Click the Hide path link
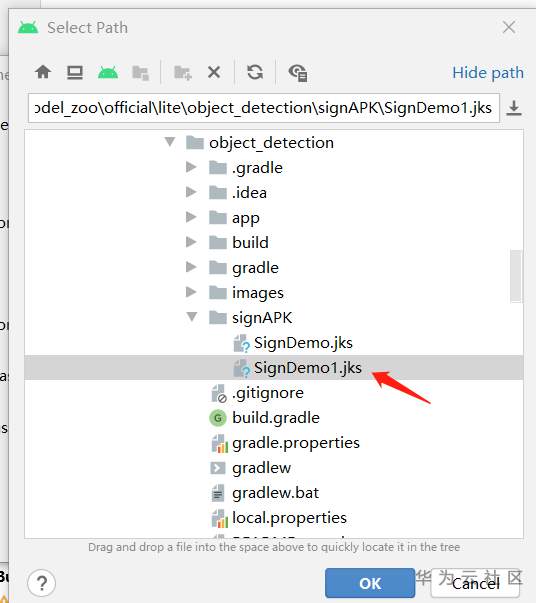Screen dimensions: 536x603 (488, 73)
